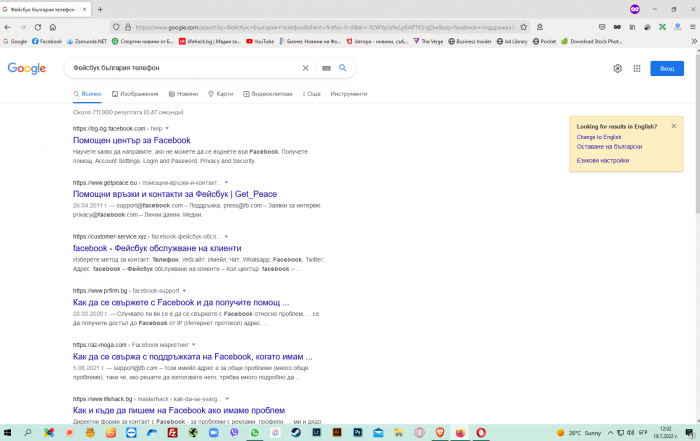Viewport: 700px width, 441px height.
Task: Switch to Opera in the taskbar
Action: pos(481,433)
